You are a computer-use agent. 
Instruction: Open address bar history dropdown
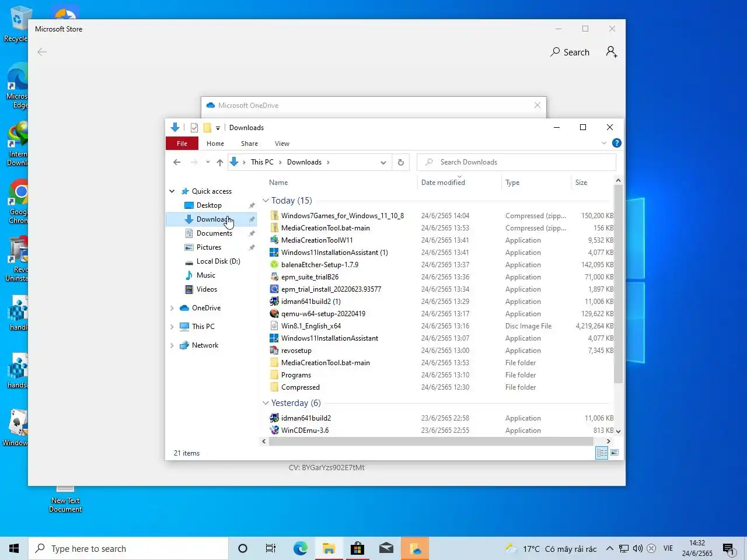383,162
